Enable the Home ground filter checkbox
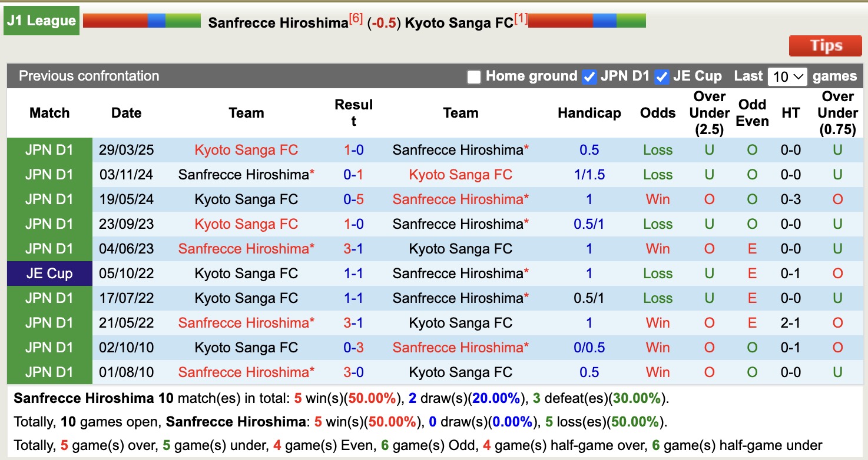 click(x=473, y=76)
